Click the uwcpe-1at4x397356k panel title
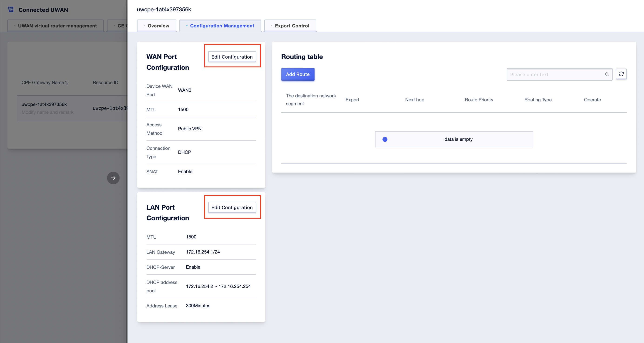Screen dimensions: 644x343 (x=164, y=10)
